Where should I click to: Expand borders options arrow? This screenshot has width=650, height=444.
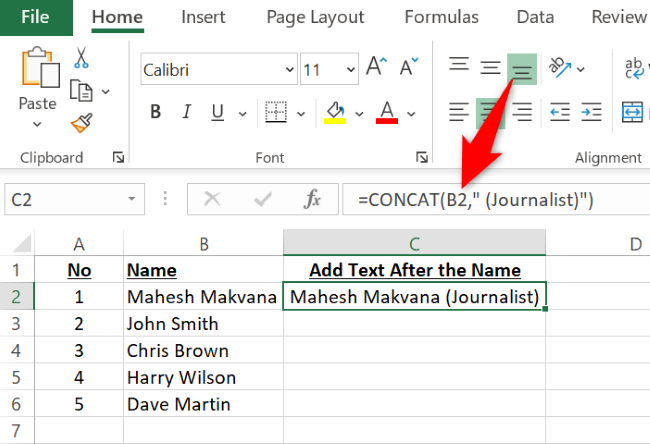pos(301,114)
